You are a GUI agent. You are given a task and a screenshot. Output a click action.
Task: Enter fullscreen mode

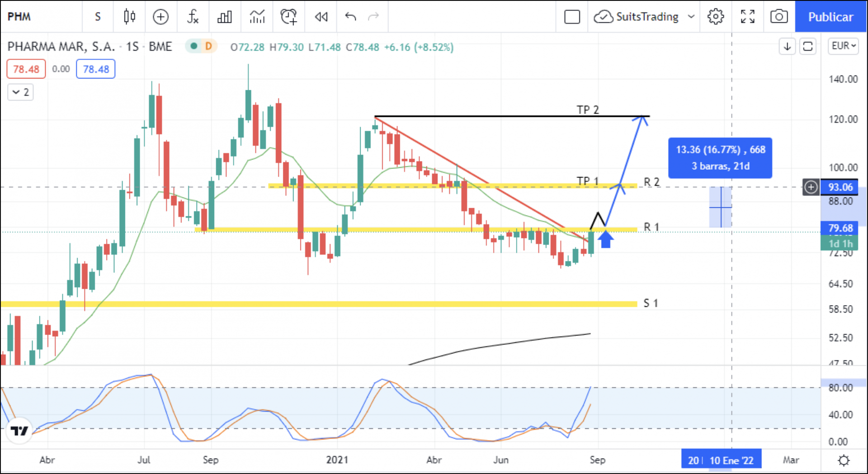point(747,17)
